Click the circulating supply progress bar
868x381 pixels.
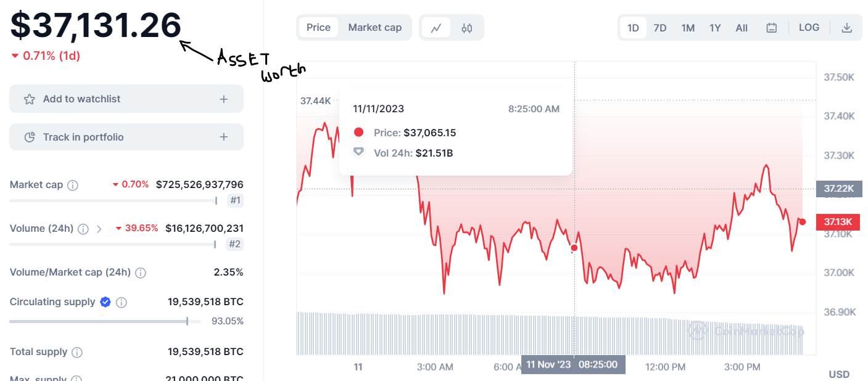[105, 321]
